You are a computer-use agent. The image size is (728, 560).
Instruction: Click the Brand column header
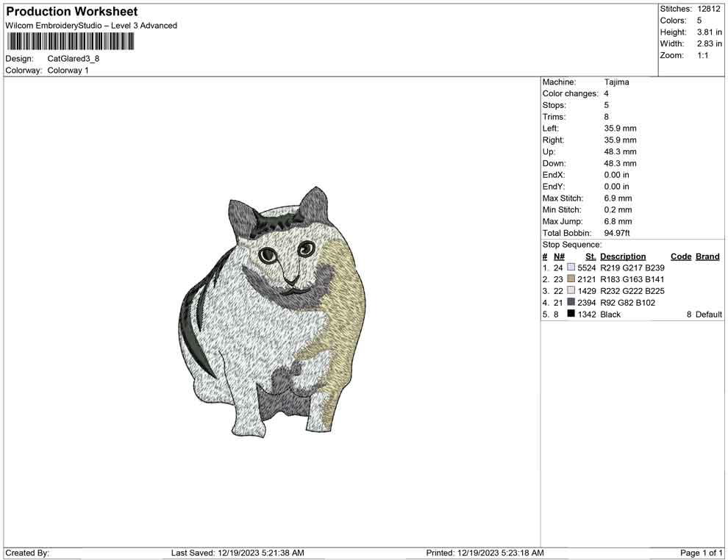707,256
